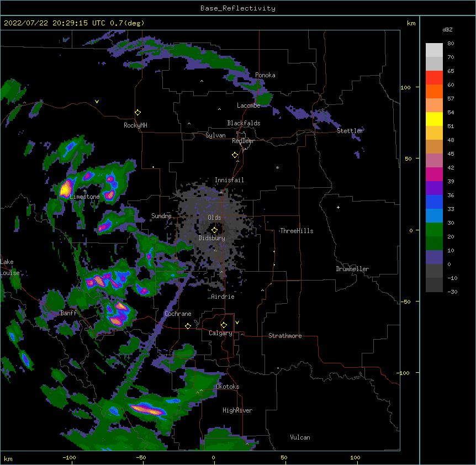476x465 pixels.
Task: Click the RedDeer city label
Action: 243,141
